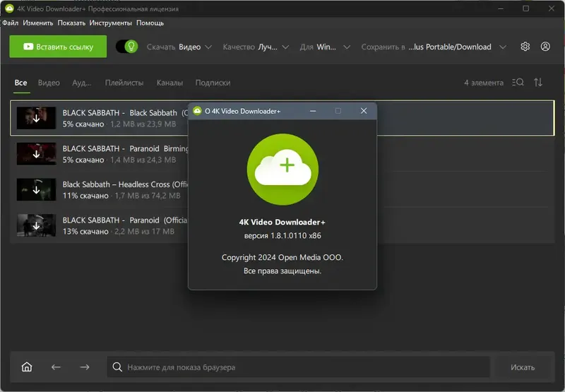Click the sort order arrows icon
This screenshot has height=392, width=565.
coord(538,83)
